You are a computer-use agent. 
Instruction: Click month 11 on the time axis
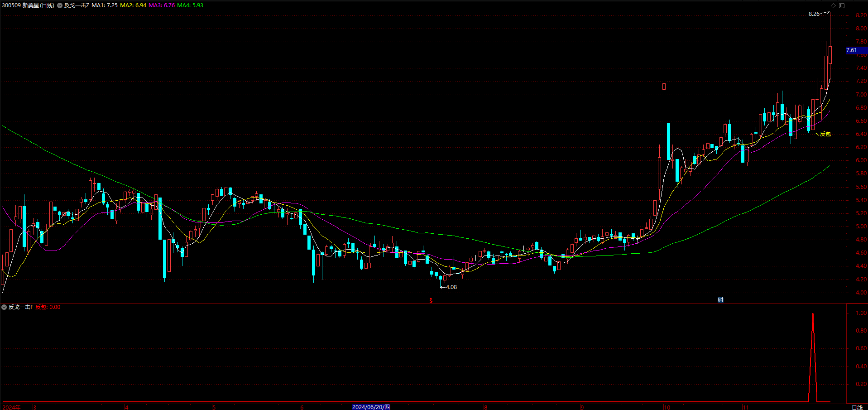coord(745,407)
